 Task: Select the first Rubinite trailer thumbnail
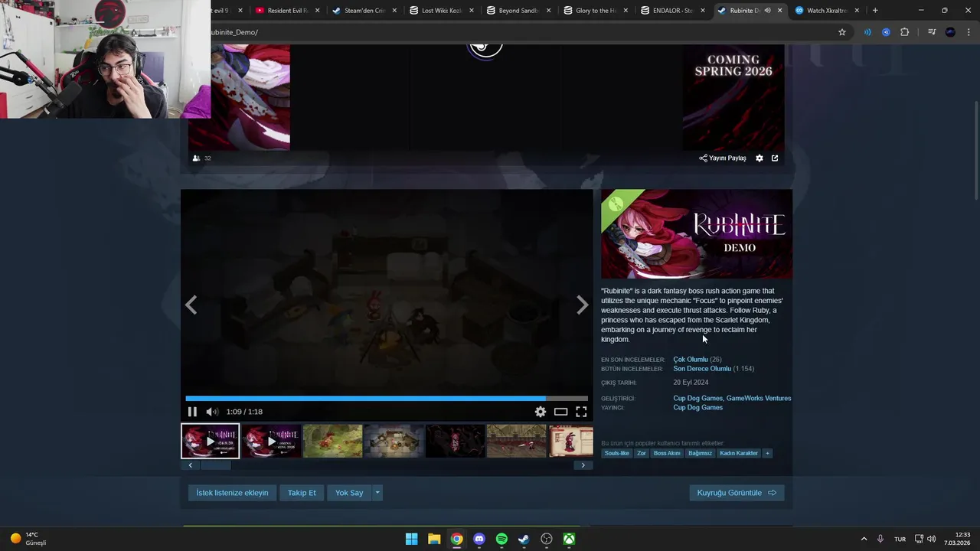click(x=210, y=442)
